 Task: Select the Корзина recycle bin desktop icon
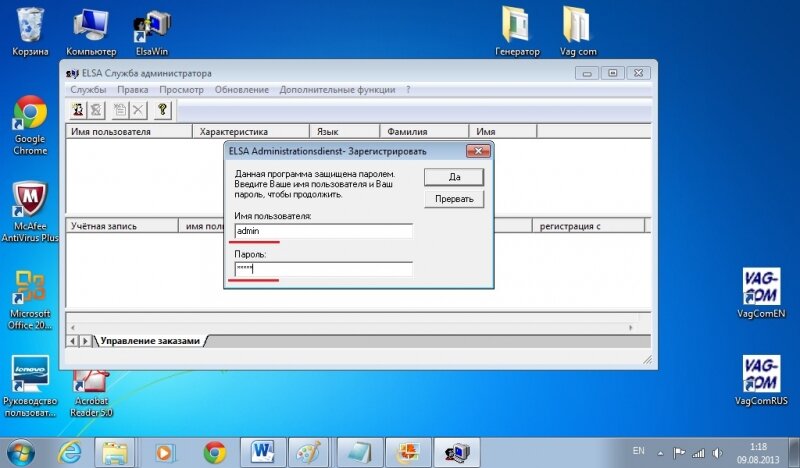(x=30, y=31)
